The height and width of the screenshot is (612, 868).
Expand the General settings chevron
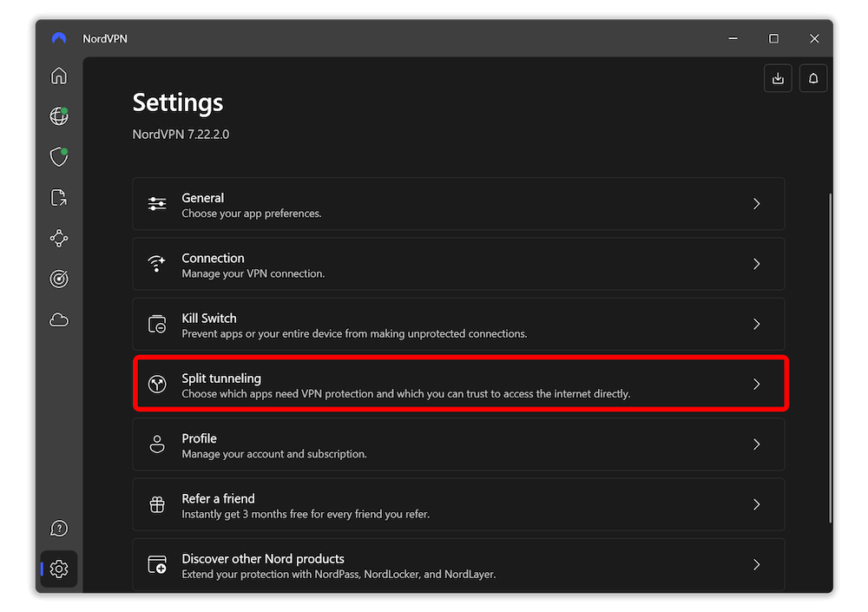756,204
